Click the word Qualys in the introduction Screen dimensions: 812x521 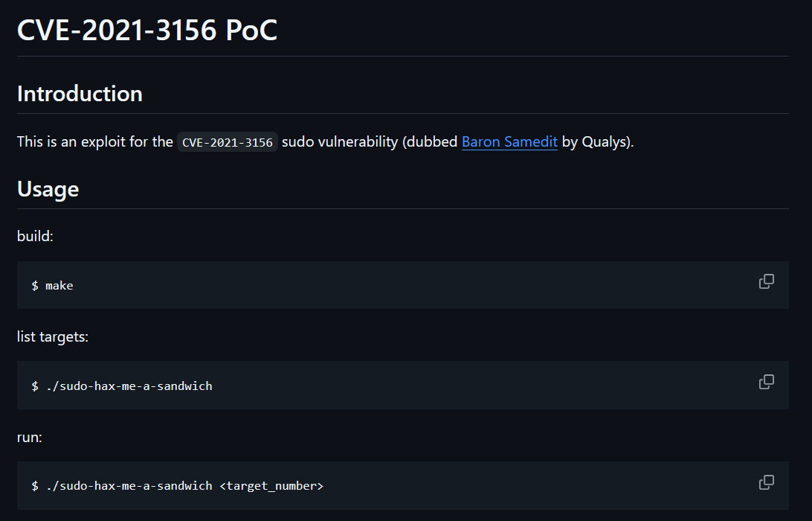pyautogui.click(x=605, y=142)
